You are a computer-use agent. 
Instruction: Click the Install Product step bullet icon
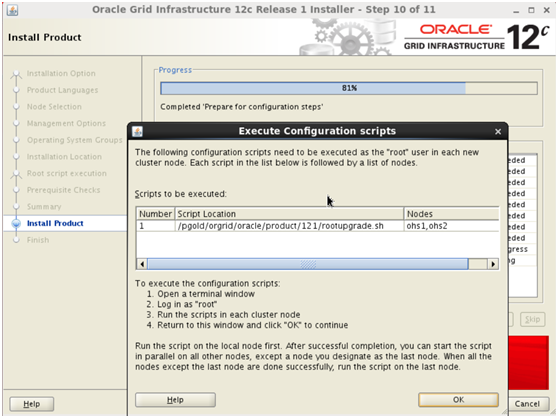click(x=16, y=223)
